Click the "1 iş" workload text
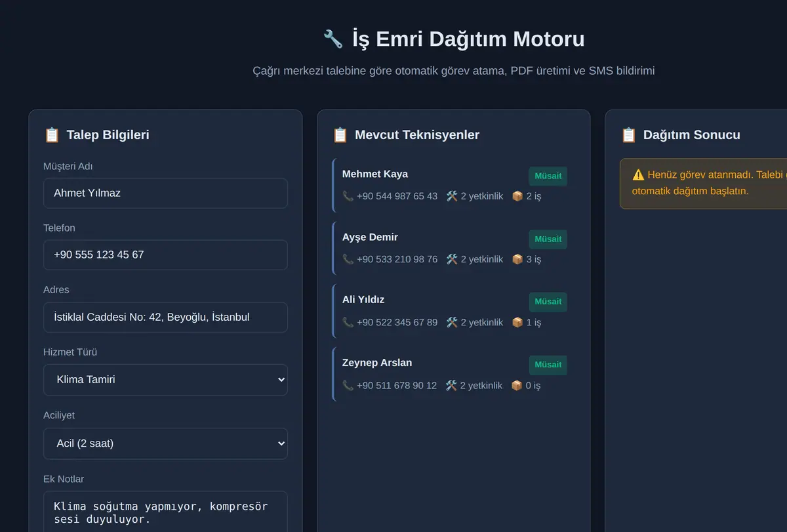Image resolution: width=787 pixels, height=532 pixels. pos(534,322)
